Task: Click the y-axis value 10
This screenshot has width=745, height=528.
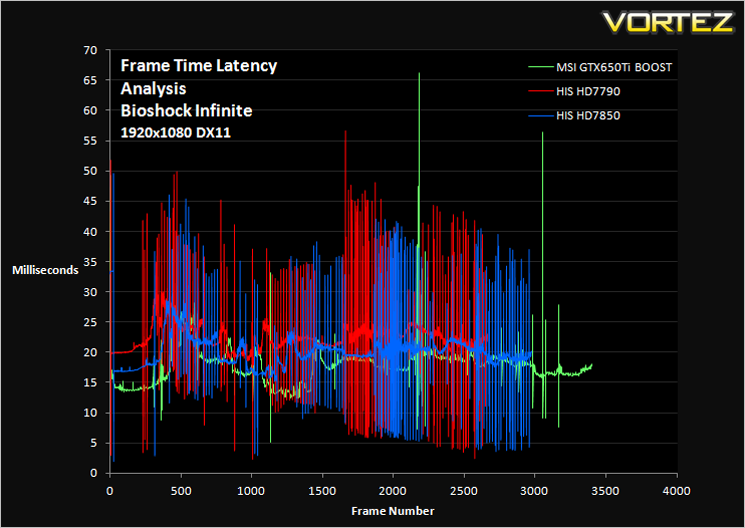Action: click(90, 413)
